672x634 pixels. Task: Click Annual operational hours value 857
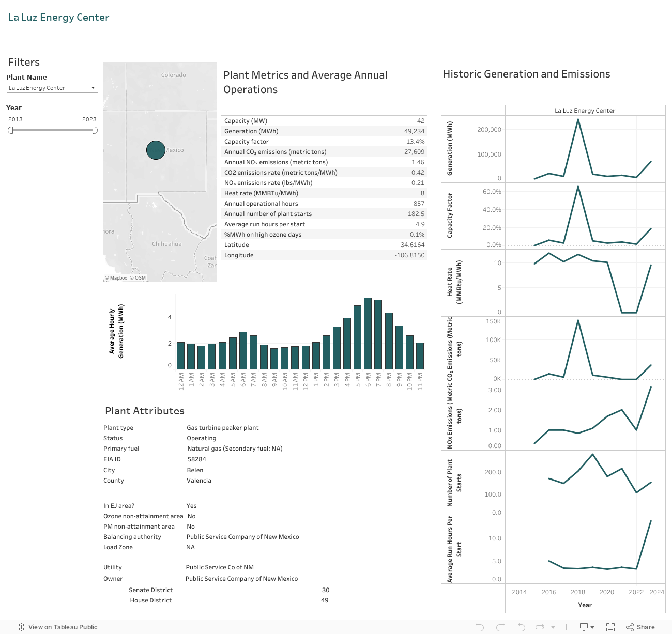(x=419, y=204)
